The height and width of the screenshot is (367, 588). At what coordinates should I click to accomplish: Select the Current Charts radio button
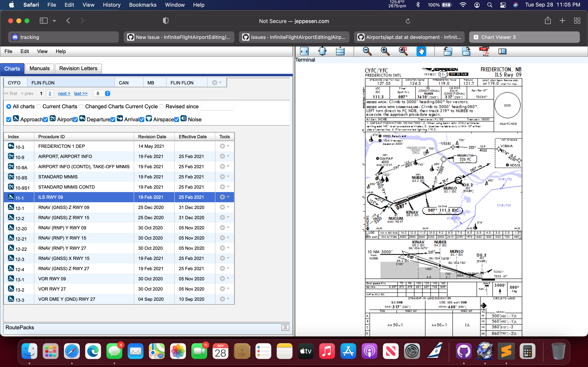(39, 106)
